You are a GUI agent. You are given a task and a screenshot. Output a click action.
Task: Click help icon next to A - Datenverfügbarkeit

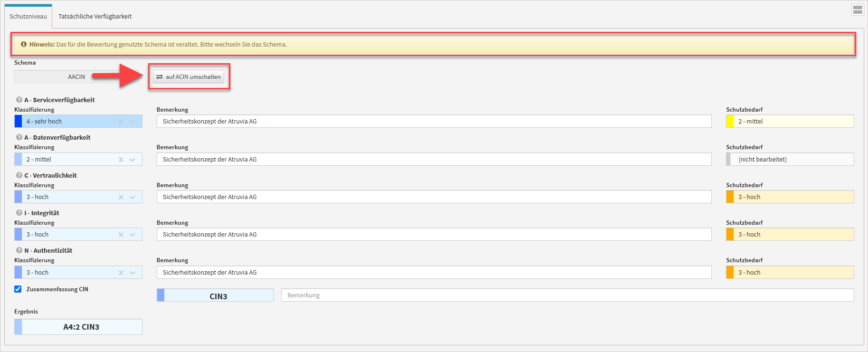(19, 137)
